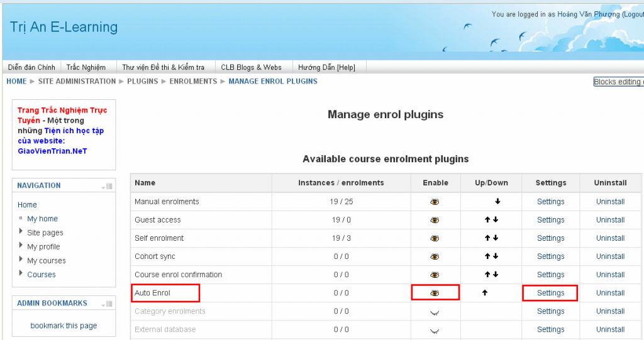The width and height of the screenshot is (644, 340).
Task: Expand Site pages tree node
Action: (21, 232)
